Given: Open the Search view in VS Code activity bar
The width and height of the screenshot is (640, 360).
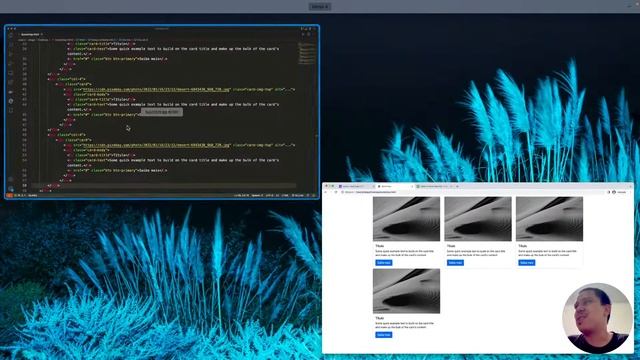Looking at the screenshot, I should click(x=11, y=45).
